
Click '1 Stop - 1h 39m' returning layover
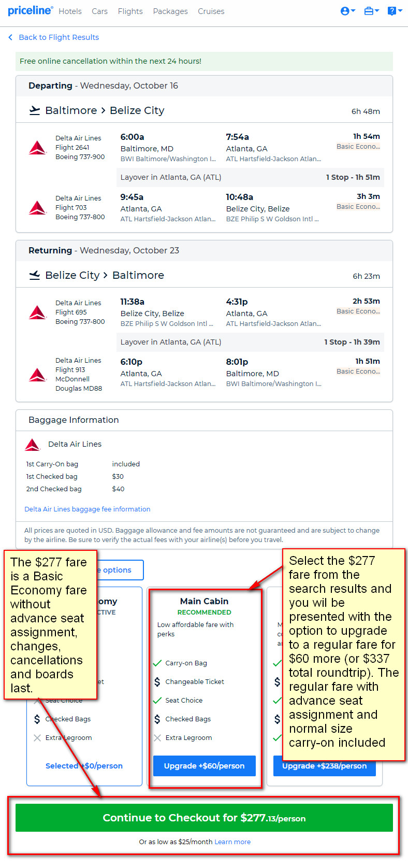pyautogui.click(x=352, y=342)
